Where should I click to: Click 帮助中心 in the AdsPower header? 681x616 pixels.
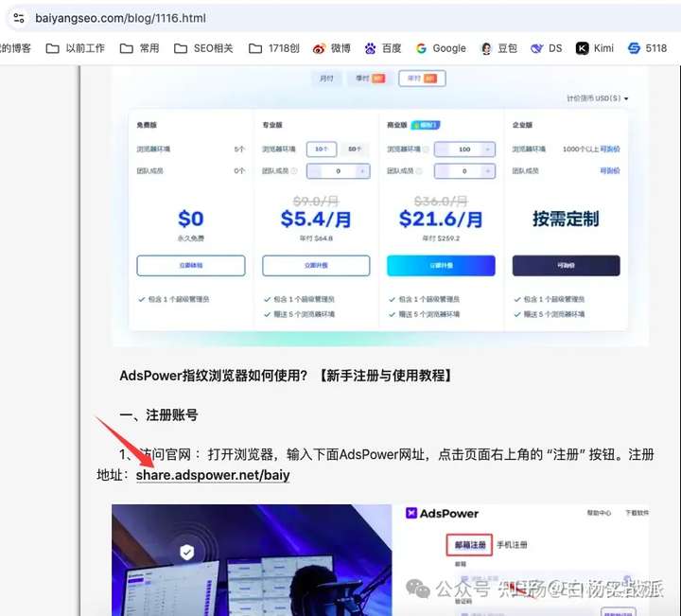(x=599, y=513)
